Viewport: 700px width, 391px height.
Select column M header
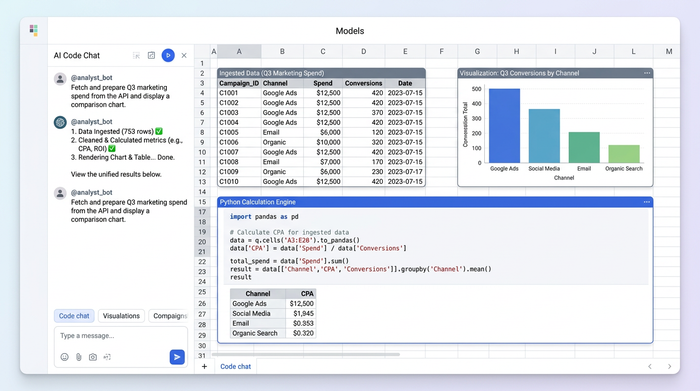pos(668,51)
